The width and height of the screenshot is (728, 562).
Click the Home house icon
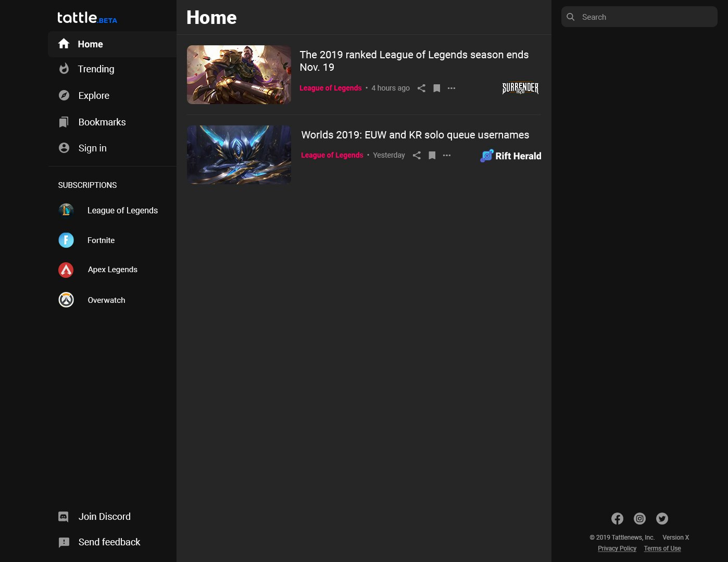[64, 44]
